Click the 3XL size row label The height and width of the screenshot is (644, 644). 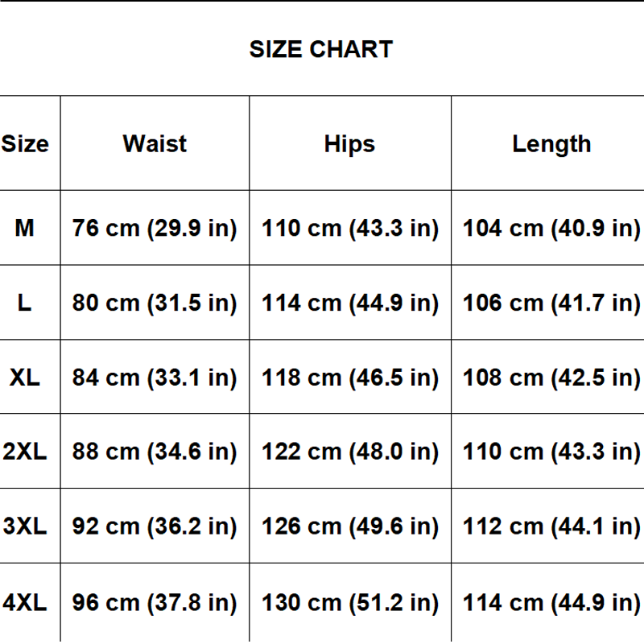pos(25,526)
